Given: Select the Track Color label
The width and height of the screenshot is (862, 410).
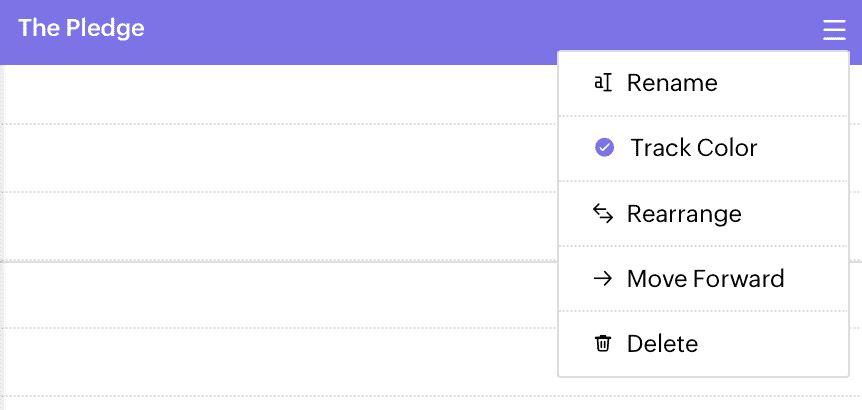Looking at the screenshot, I should pos(694,148).
